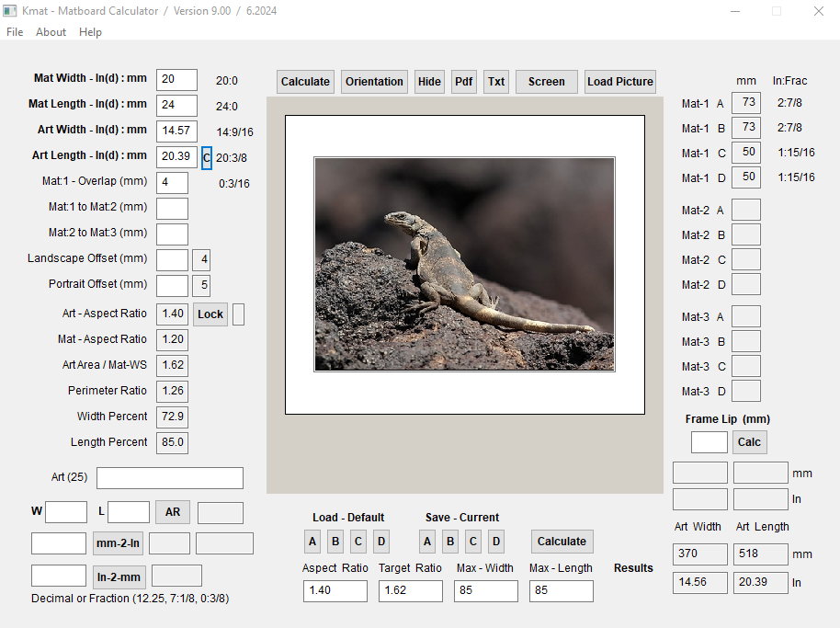Open the Help menu

(x=90, y=32)
